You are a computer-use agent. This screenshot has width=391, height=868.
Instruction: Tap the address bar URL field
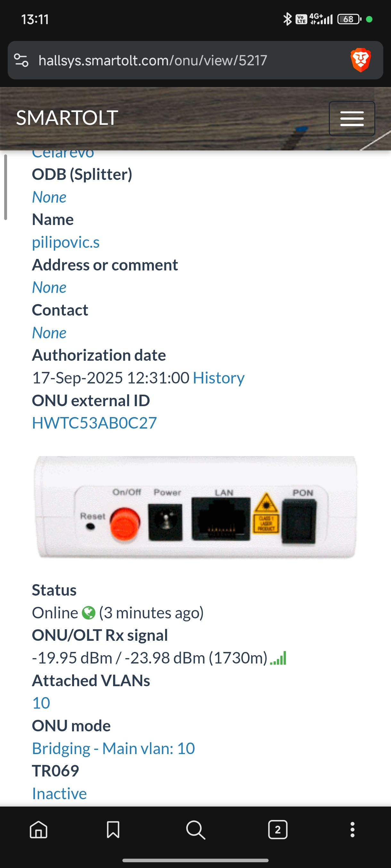tap(153, 60)
